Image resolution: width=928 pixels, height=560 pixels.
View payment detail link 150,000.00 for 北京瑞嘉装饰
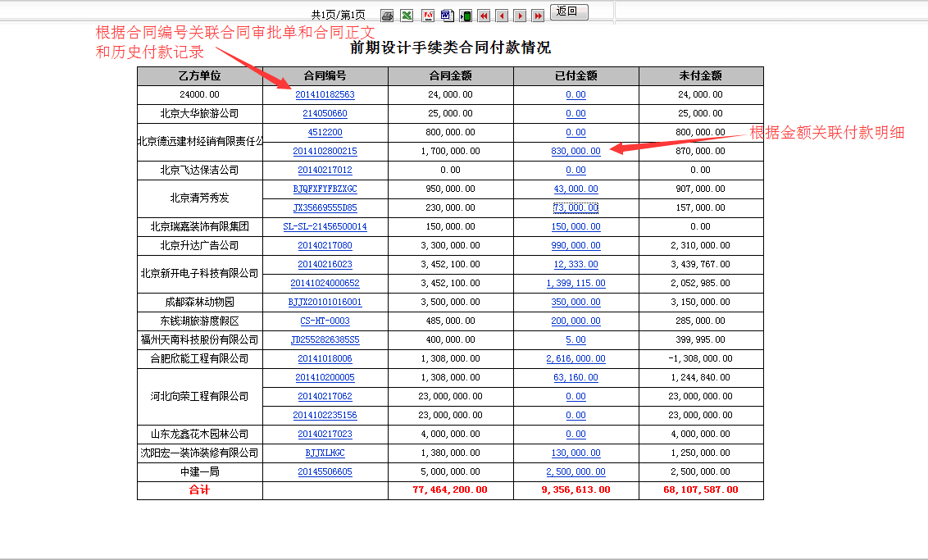point(575,226)
